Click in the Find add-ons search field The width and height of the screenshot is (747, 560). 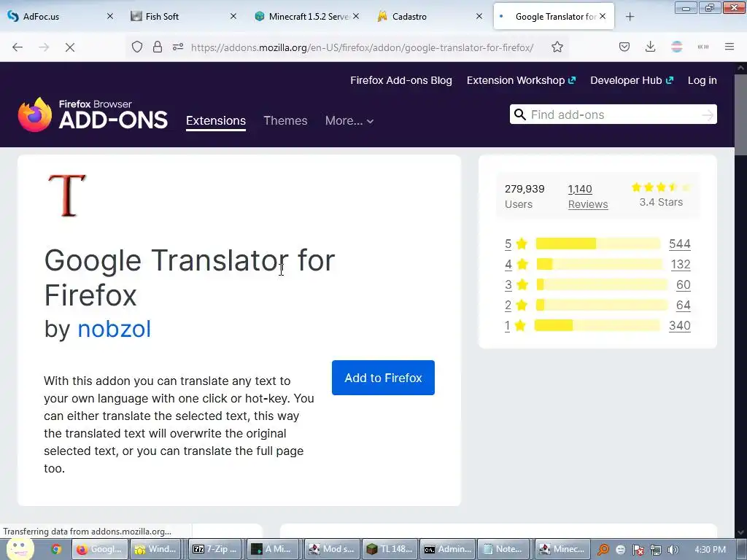click(613, 114)
